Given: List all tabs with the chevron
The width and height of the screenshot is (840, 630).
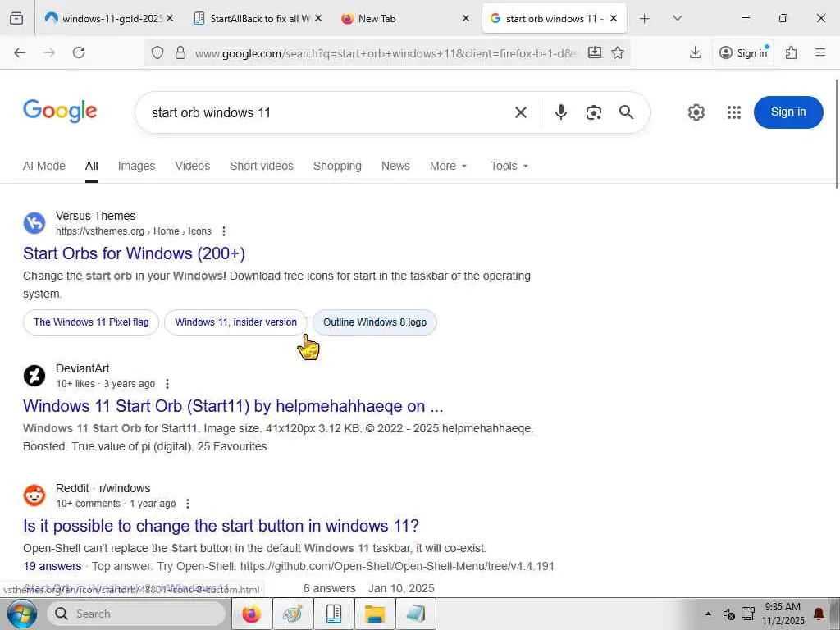Looking at the screenshot, I should tap(677, 19).
